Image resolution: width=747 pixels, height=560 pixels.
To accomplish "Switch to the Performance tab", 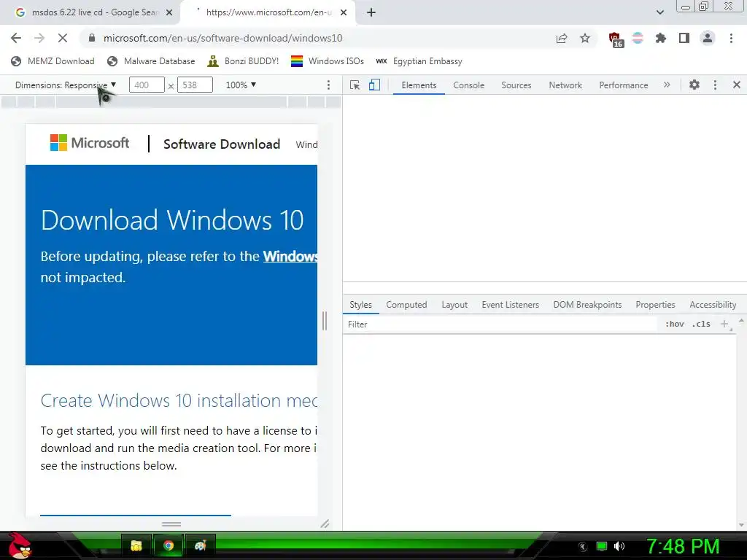I will click(624, 85).
